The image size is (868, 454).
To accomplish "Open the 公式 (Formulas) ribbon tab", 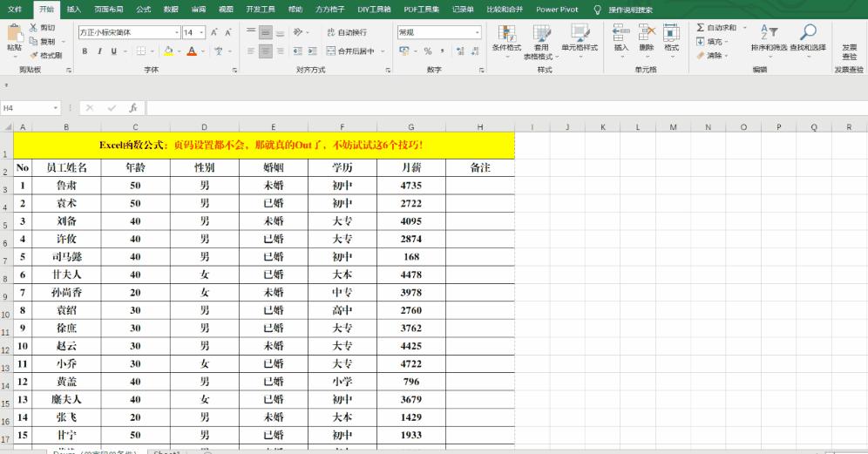I will click(143, 9).
